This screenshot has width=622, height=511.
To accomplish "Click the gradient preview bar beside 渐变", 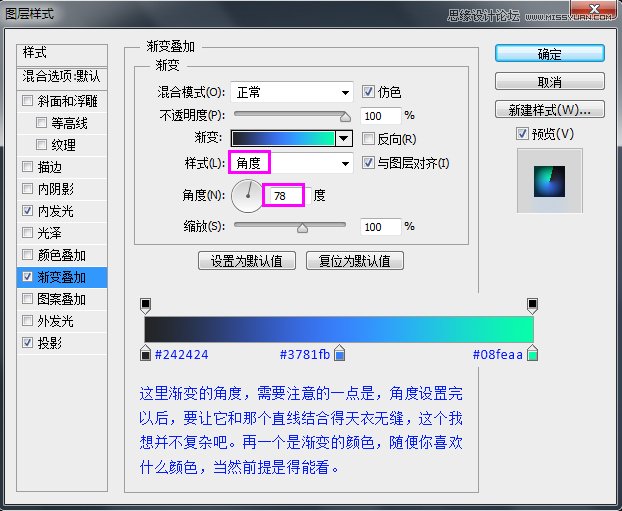I will point(283,138).
